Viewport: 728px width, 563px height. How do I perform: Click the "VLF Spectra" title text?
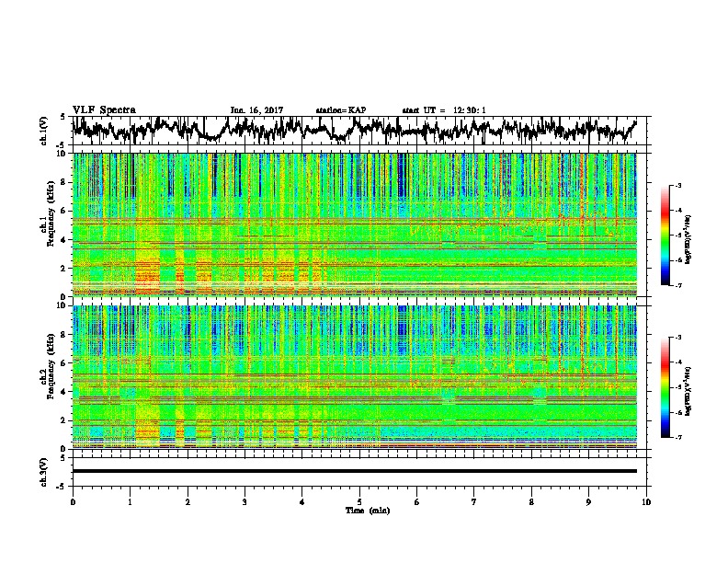click(x=104, y=110)
